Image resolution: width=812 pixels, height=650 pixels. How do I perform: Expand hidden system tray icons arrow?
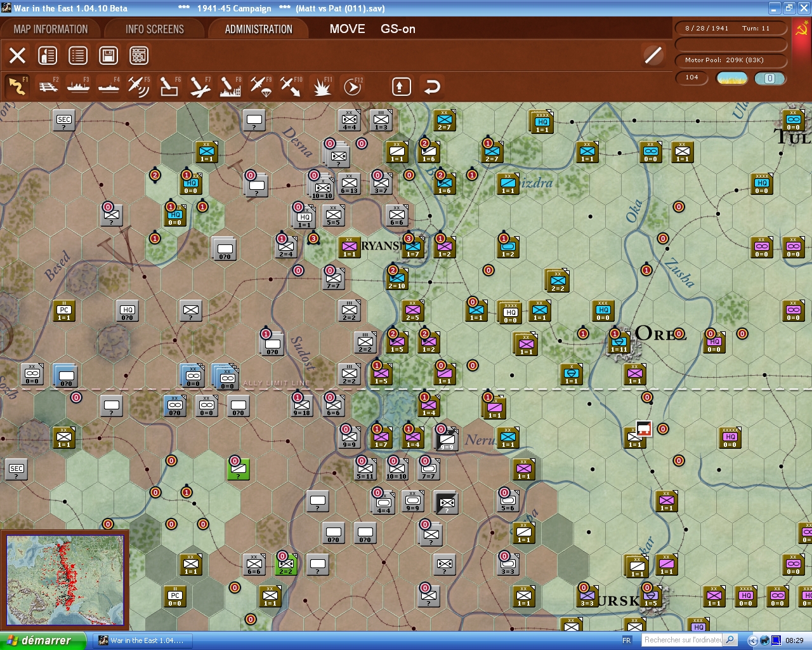(753, 640)
